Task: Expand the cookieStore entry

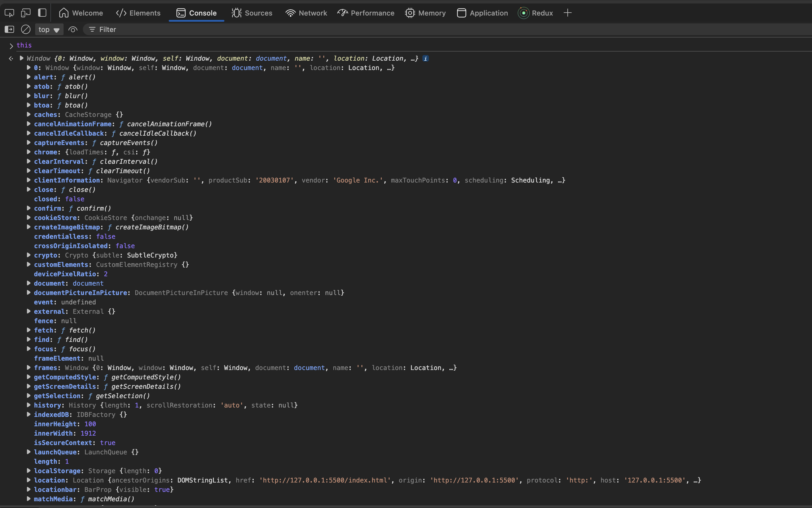Action: (28, 218)
